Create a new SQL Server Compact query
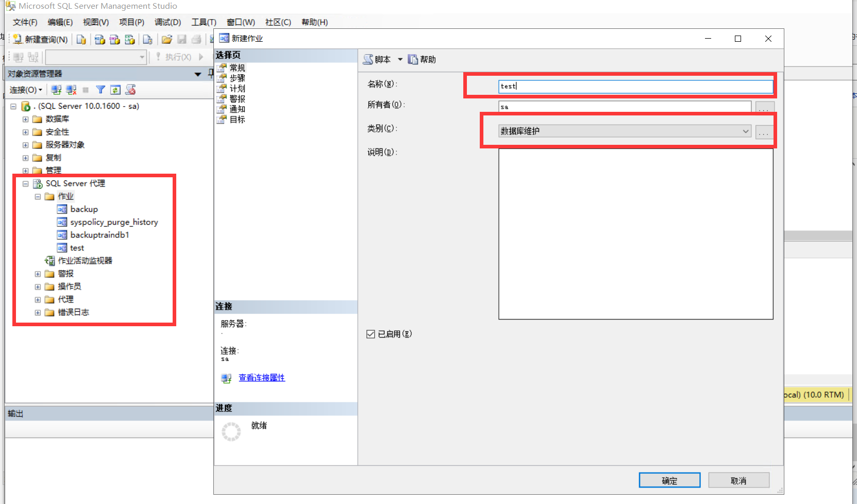 point(148,40)
